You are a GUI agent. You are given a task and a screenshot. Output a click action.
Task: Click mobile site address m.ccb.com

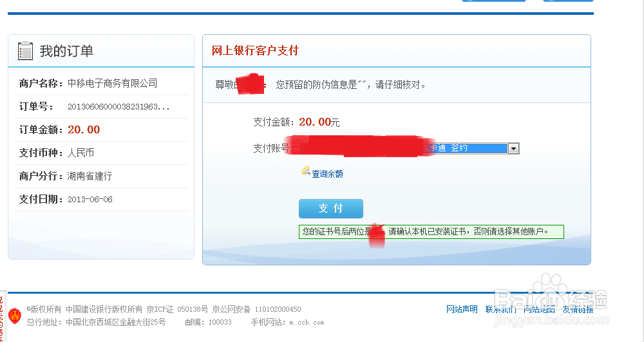[307, 323]
